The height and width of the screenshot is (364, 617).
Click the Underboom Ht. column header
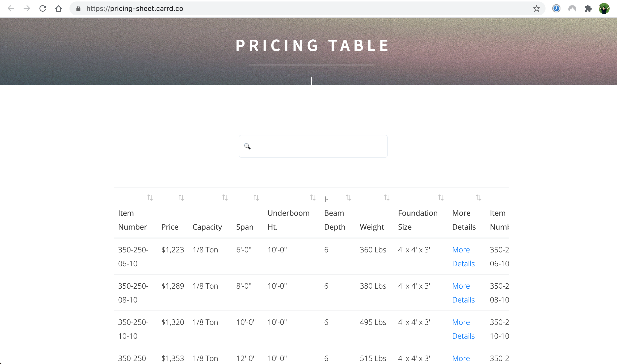(x=288, y=220)
